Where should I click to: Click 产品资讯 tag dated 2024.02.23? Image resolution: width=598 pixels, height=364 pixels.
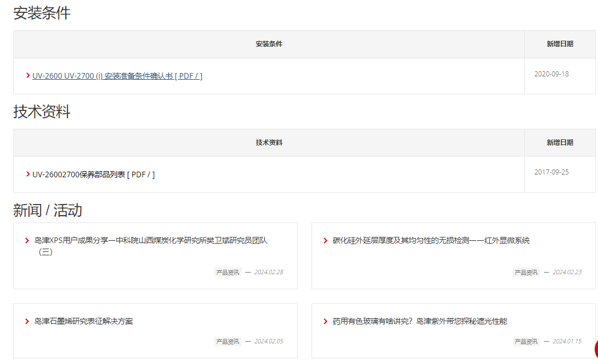coord(526,272)
